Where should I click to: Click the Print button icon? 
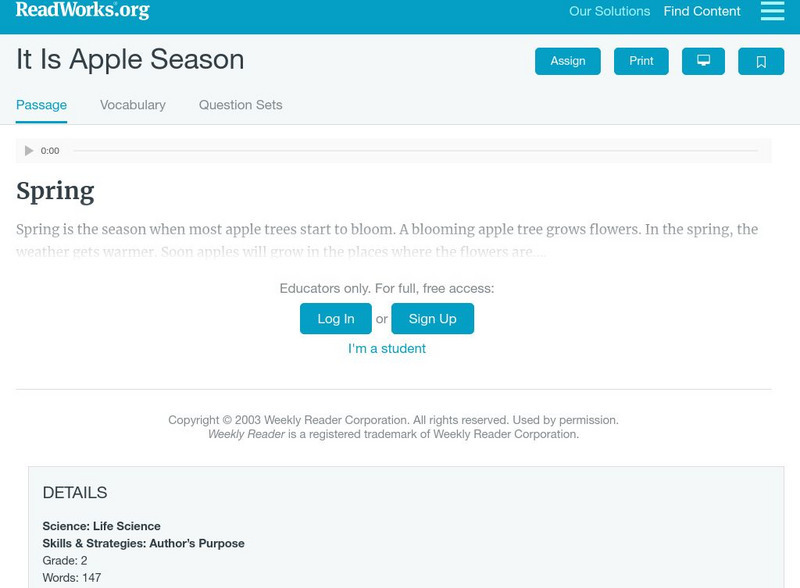(640, 61)
